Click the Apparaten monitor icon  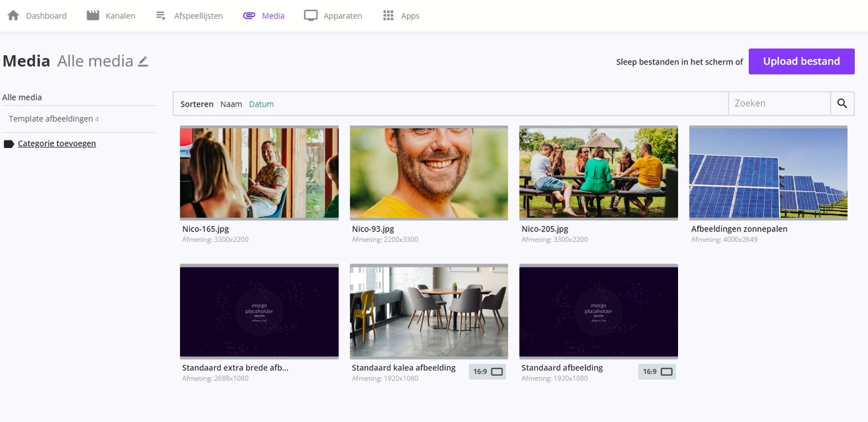(x=311, y=15)
